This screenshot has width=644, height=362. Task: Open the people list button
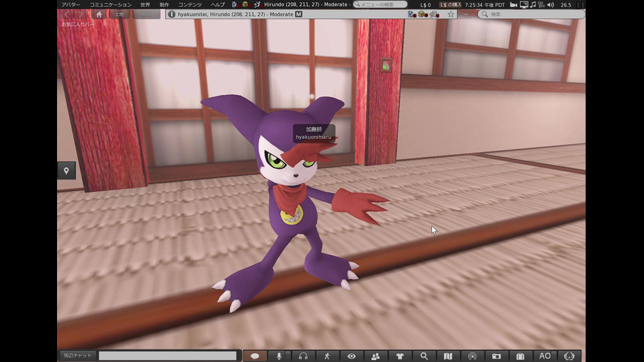[375, 356]
